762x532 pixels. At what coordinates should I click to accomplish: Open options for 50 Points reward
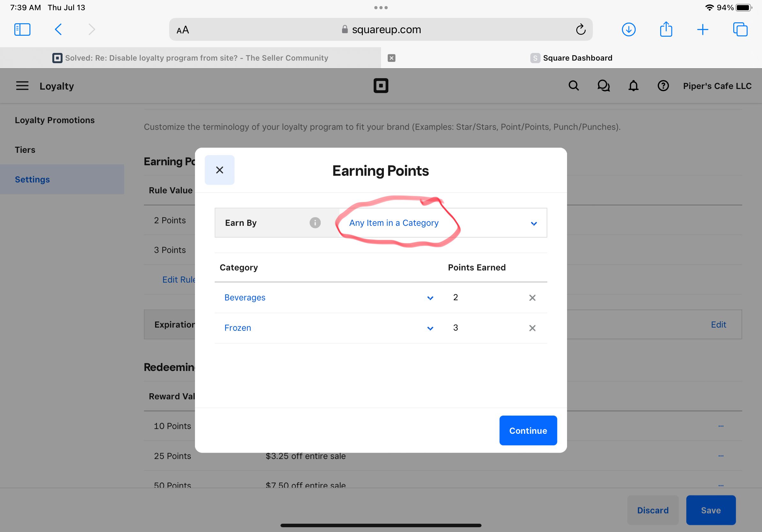click(721, 485)
